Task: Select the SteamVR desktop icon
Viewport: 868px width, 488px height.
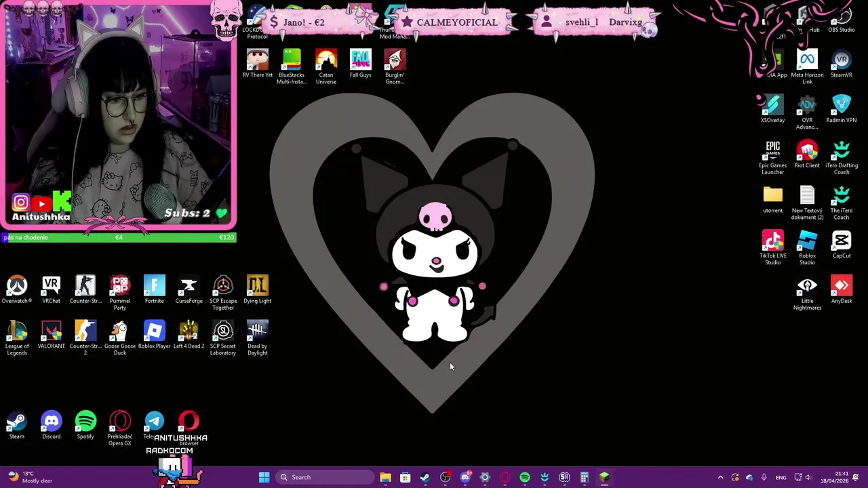Action: tap(842, 64)
